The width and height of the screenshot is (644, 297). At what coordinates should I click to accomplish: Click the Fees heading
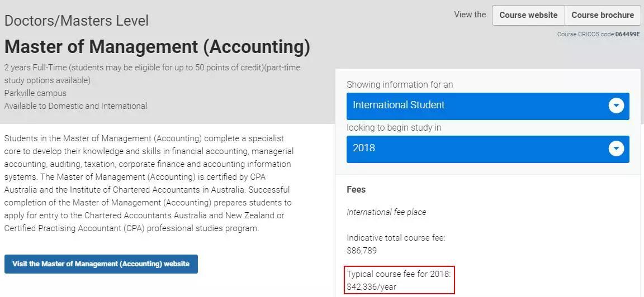356,189
